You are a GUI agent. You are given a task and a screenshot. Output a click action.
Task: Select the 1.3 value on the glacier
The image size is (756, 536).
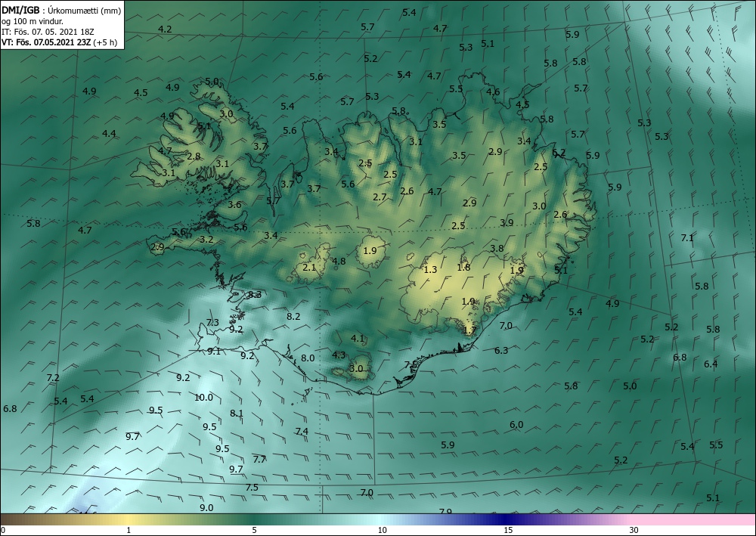point(430,270)
